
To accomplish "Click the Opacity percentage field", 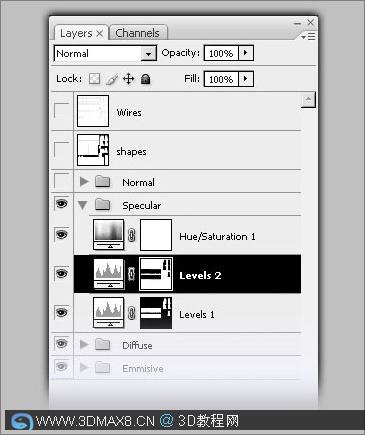I will click(221, 53).
